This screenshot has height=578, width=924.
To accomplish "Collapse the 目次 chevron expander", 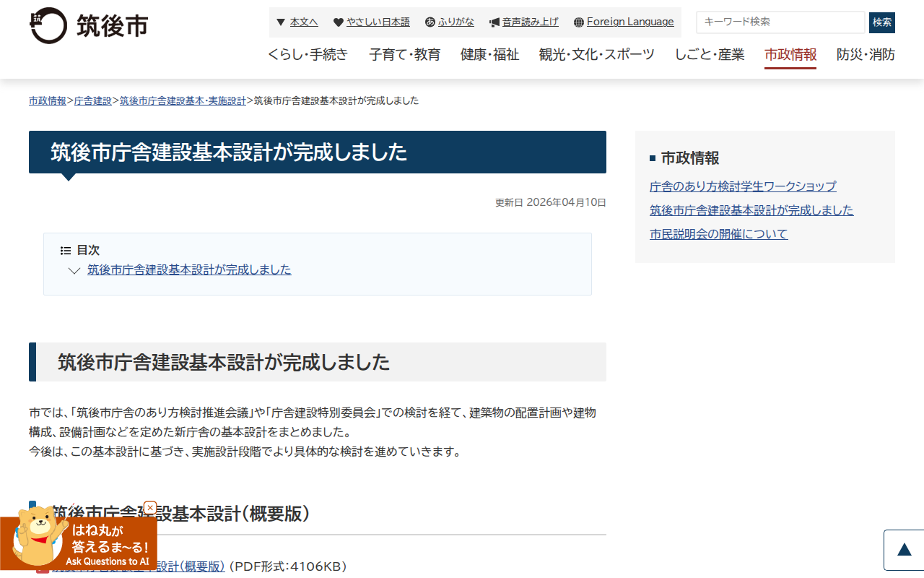I will tap(74, 271).
